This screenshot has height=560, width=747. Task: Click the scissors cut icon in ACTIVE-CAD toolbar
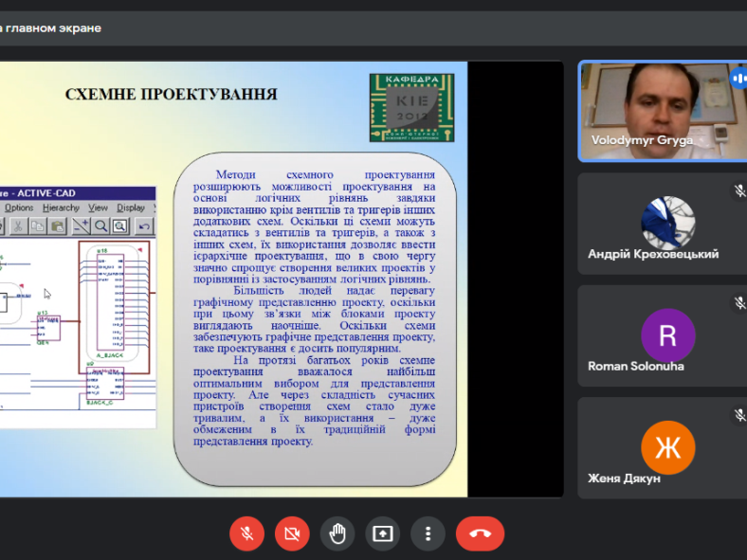(17, 226)
